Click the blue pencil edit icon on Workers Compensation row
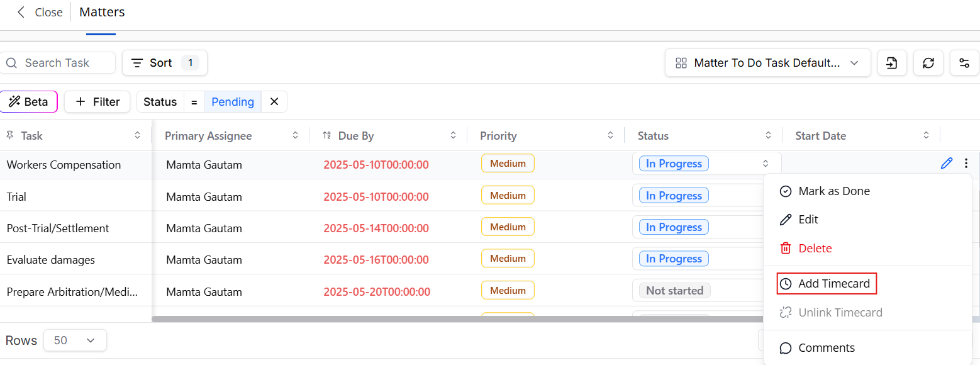This screenshot has height=365, width=980. click(x=946, y=164)
